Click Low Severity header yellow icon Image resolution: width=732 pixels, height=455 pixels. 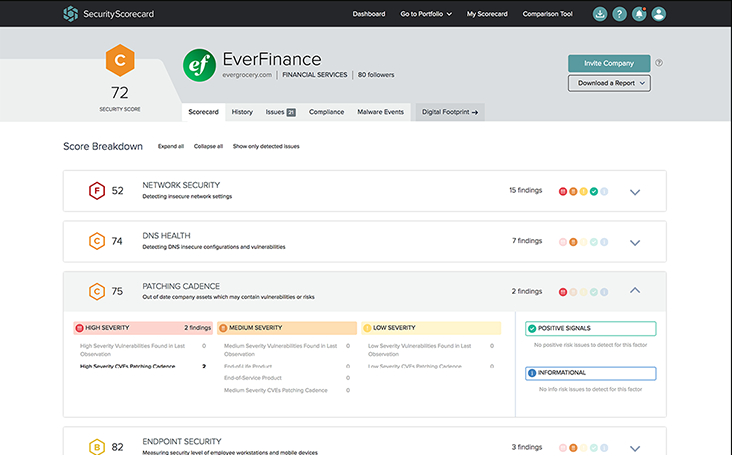(x=367, y=328)
